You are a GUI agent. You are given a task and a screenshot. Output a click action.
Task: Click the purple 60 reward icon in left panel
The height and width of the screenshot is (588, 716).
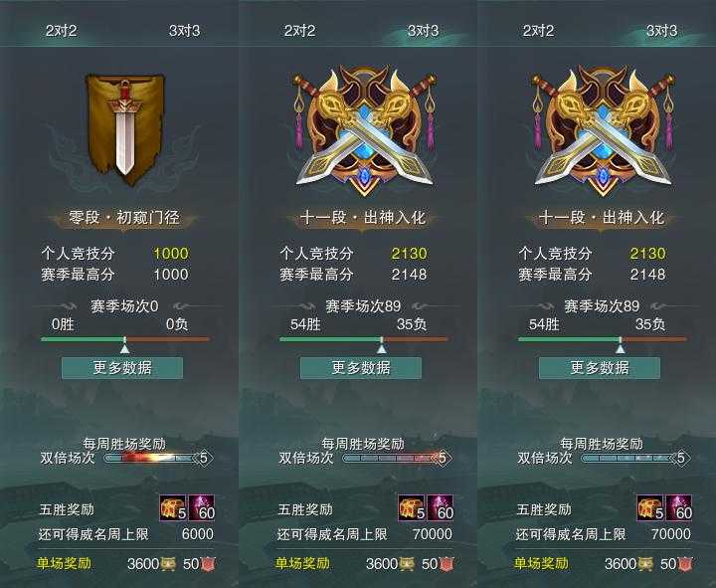[202, 507]
